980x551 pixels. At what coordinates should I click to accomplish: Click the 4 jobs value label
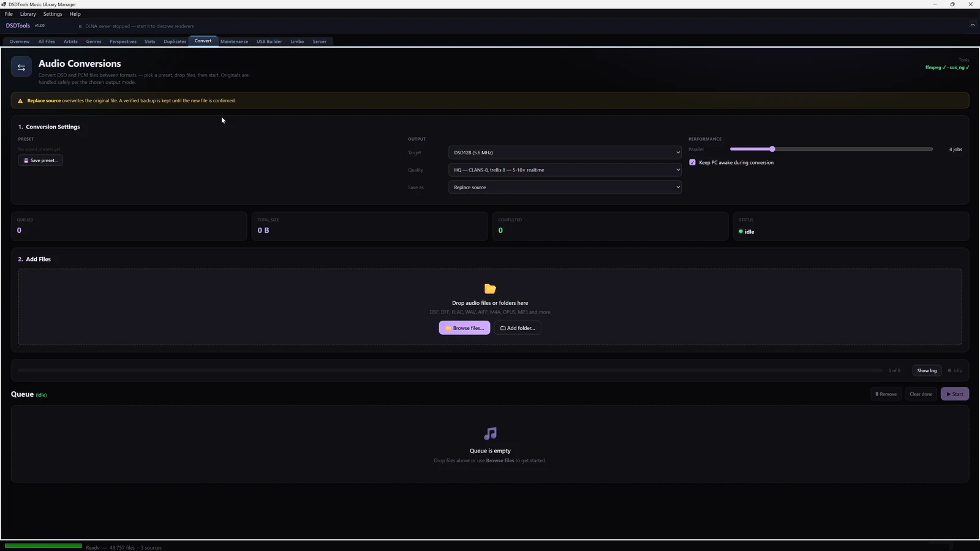(956, 149)
